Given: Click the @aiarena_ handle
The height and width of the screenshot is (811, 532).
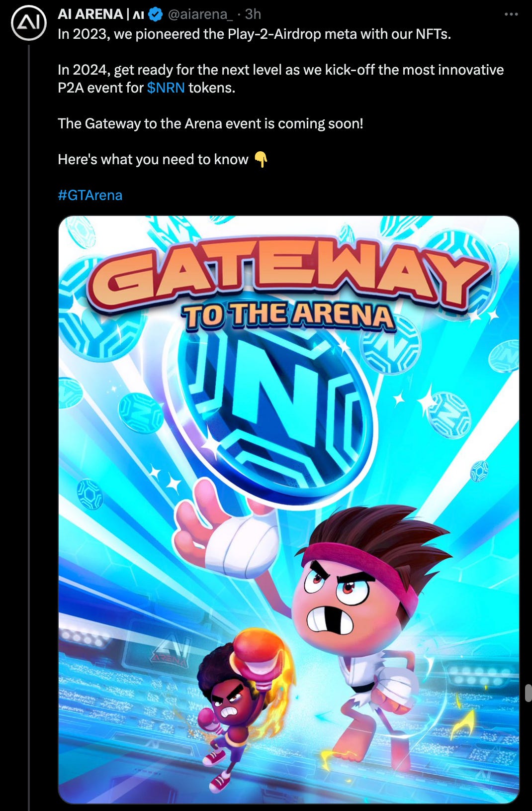Looking at the screenshot, I should coord(200,14).
